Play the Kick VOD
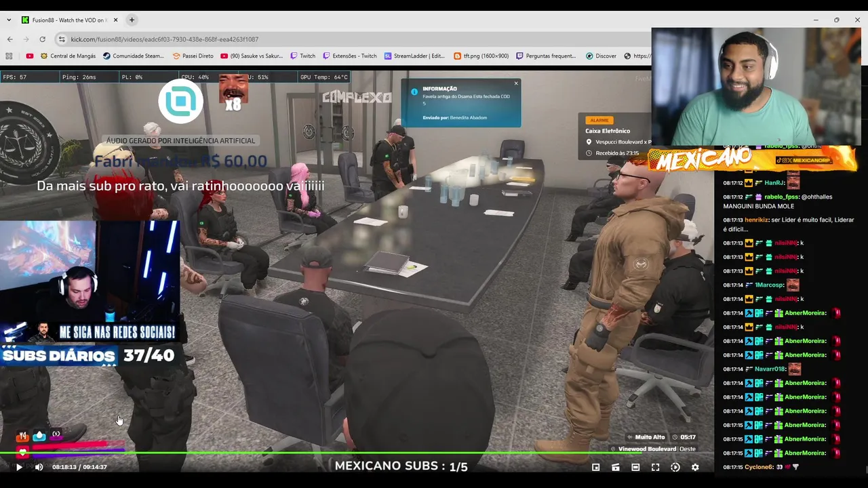Screen dimensions: 868x488 (x=19, y=467)
